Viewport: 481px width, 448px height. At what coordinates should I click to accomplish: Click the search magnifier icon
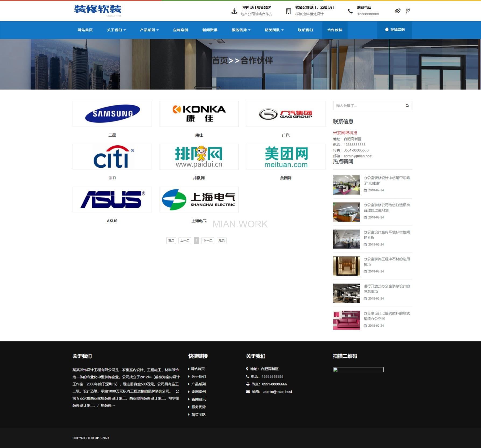point(407,105)
